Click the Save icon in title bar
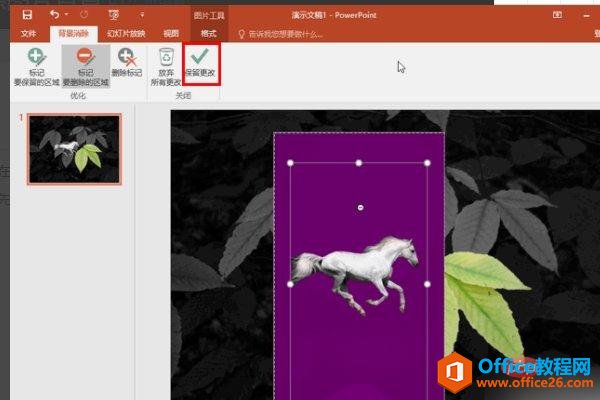The image size is (600, 400). pyautogui.click(x=27, y=15)
